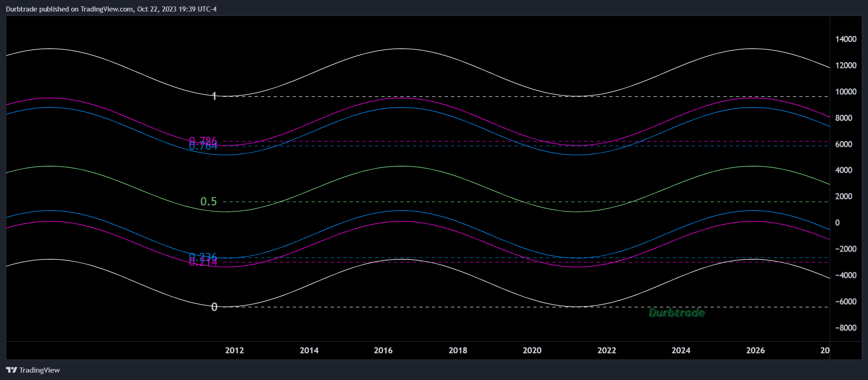The image size is (868, 380).
Task: Select the white Fibonacci level 1 label
Action: tap(214, 96)
